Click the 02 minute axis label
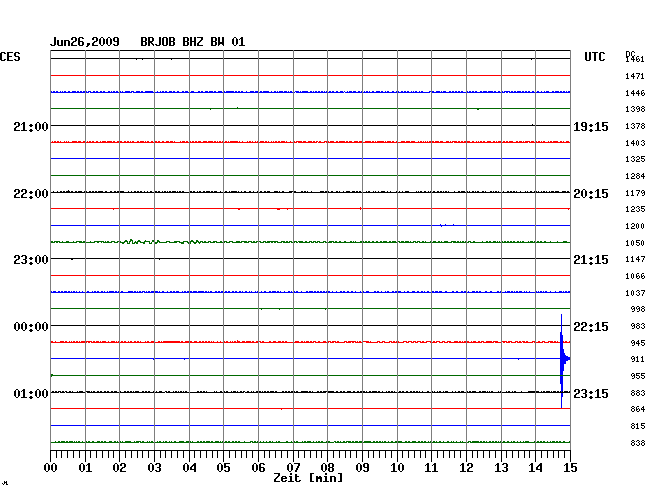This screenshot has height=494, width=650. click(119, 468)
